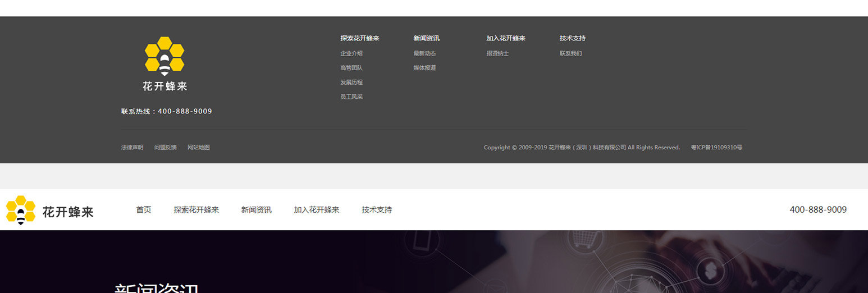Open the 问题反馈 link

tap(166, 148)
